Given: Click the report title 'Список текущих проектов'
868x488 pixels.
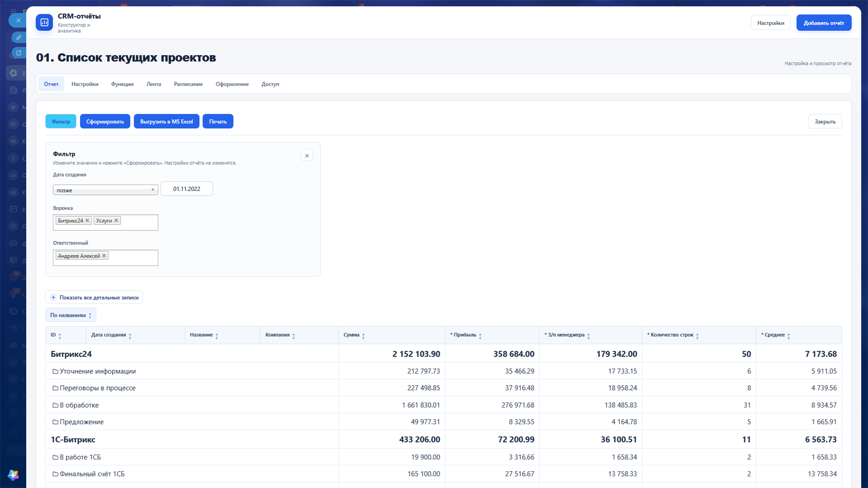Looking at the screenshot, I should [x=137, y=58].
